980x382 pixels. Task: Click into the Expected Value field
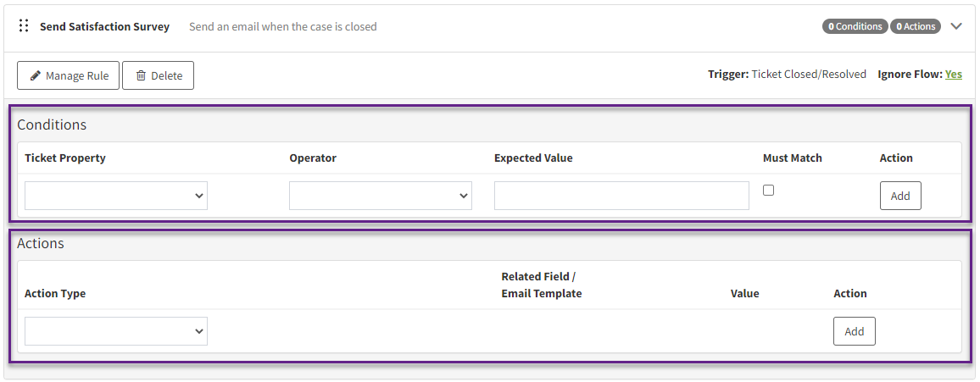[x=622, y=196]
